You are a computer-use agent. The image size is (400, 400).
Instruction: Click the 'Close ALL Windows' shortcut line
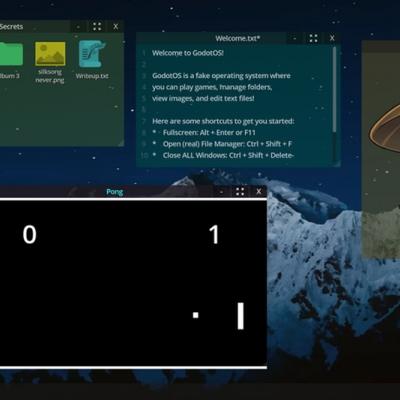point(223,155)
